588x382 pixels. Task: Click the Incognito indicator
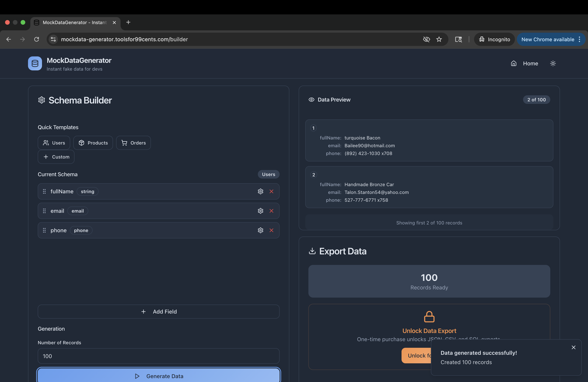pos(494,39)
